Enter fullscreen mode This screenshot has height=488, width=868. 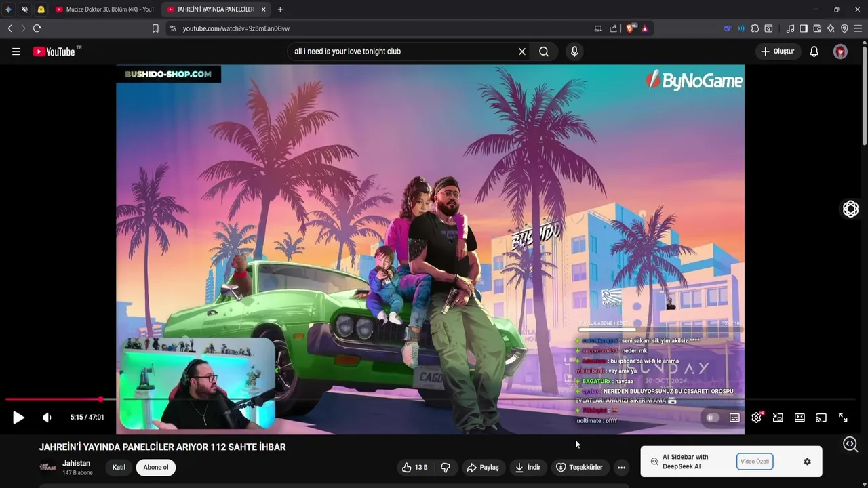843,418
